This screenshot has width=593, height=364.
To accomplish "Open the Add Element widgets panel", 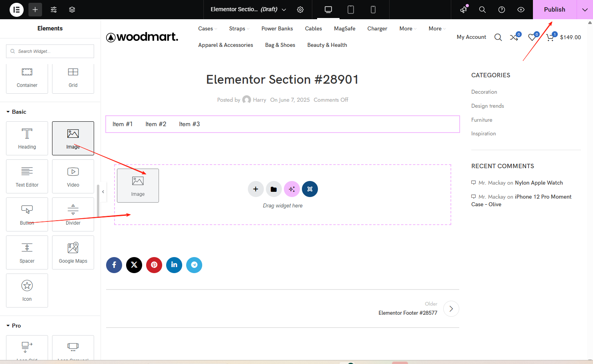I will (x=35, y=9).
